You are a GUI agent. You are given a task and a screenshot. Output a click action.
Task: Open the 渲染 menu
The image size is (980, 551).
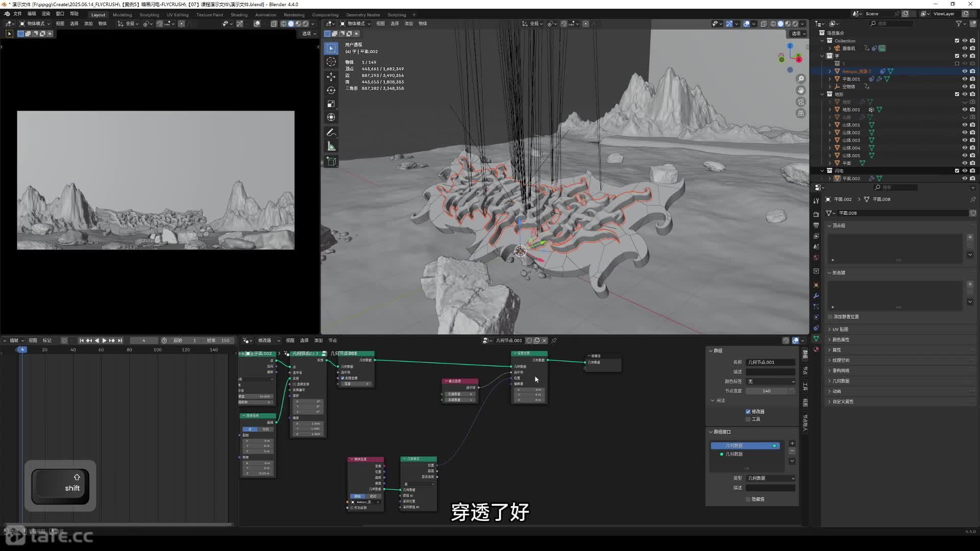point(46,14)
